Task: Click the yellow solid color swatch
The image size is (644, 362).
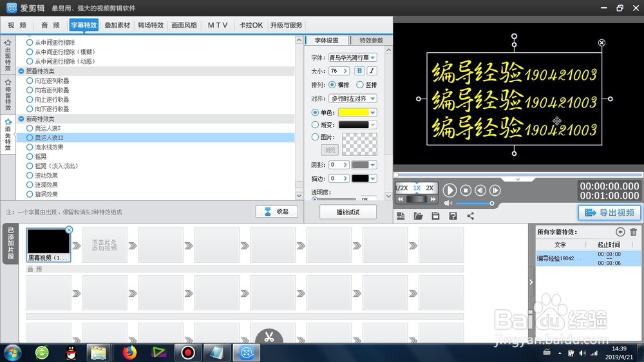Action: tap(353, 112)
